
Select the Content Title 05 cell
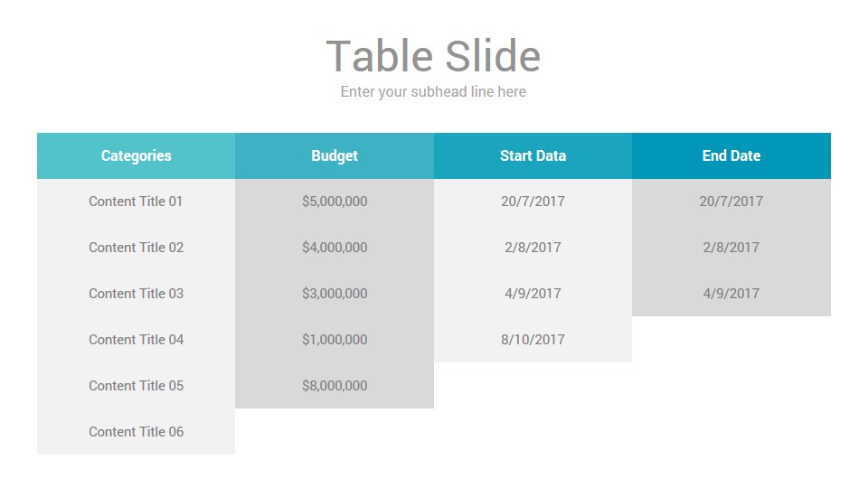137,386
